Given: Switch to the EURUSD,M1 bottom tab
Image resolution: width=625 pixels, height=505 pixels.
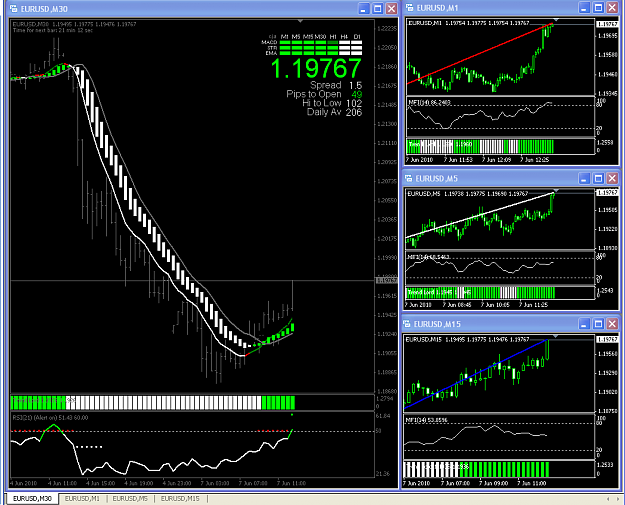Looking at the screenshot, I should 82,499.
